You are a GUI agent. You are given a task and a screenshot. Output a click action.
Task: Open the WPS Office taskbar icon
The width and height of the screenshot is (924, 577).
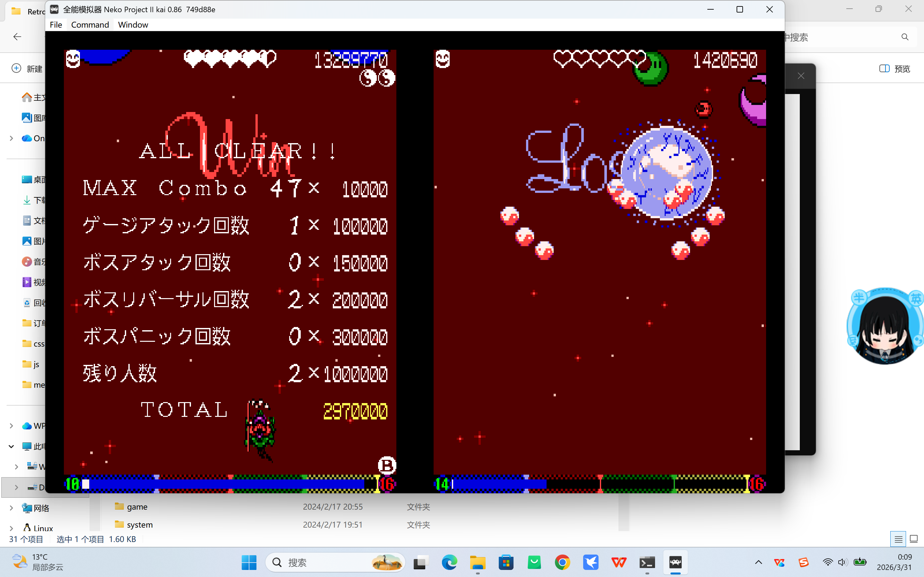point(619,563)
